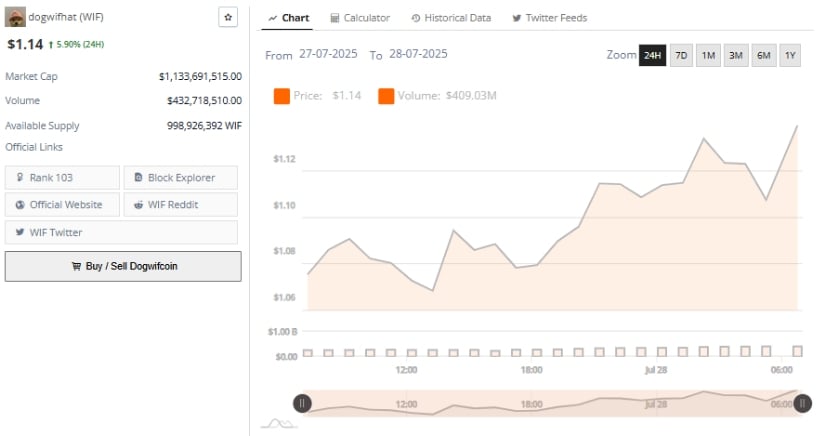The width and height of the screenshot is (825, 436).
Task: Open the WIF Twitter link
Action: 121,232
